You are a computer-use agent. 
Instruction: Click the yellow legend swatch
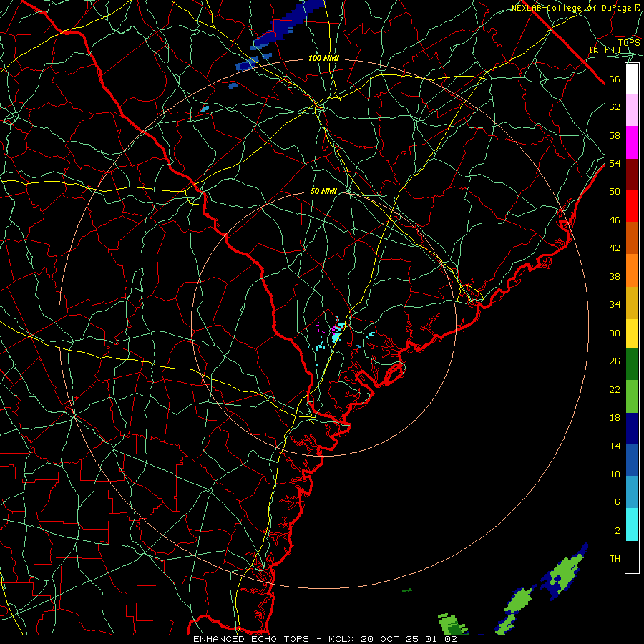[632, 333]
